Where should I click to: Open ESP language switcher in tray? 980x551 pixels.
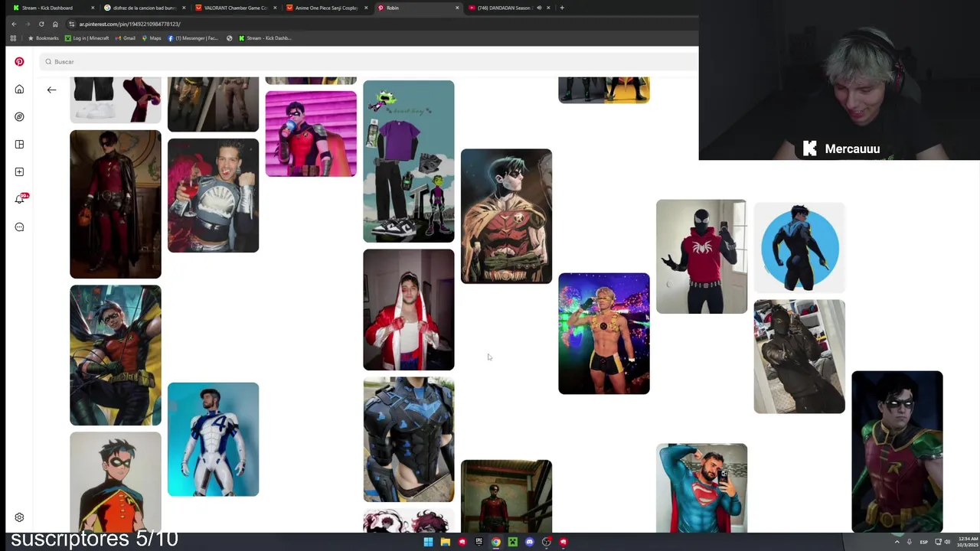pyautogui.click(x=923, y=542)
